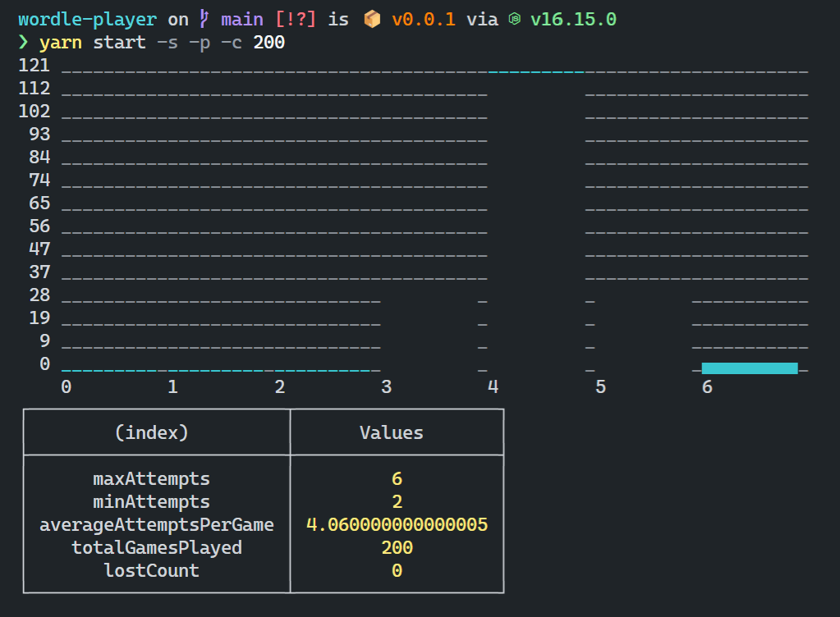
Task: Click the totalGamesPlayed row label
Action: tap(157, 548)
